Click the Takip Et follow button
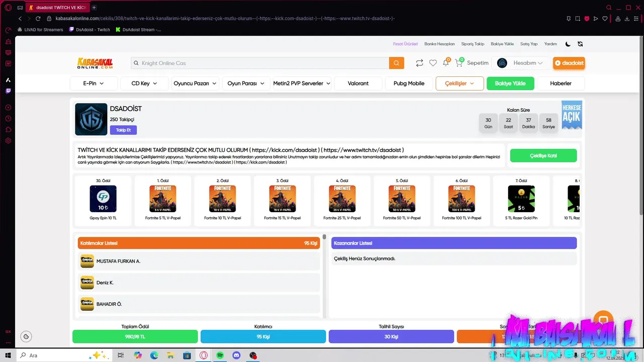The image size is (644, 362). pyautogui.click(x=123, y=130)
